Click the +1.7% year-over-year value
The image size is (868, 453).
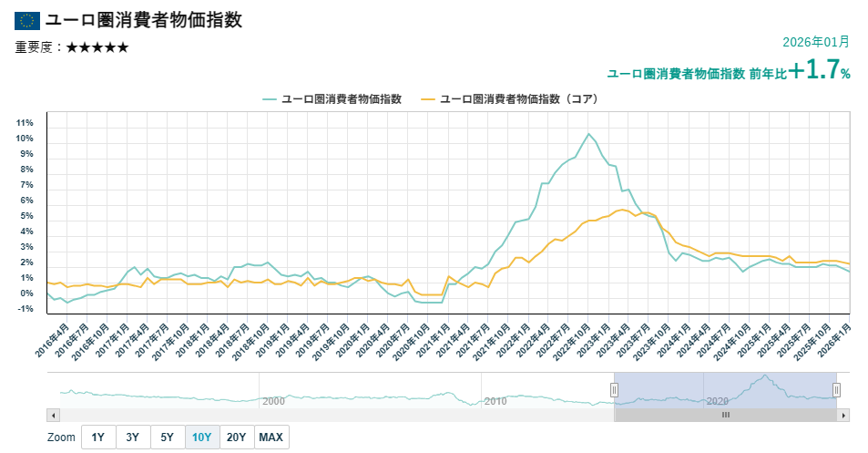click(820, 70)
